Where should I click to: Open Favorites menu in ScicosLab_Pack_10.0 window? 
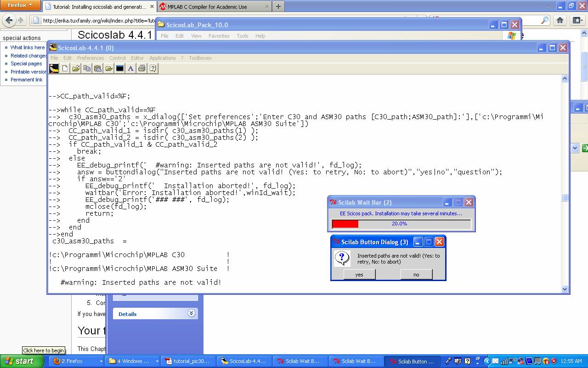(219, 36)
